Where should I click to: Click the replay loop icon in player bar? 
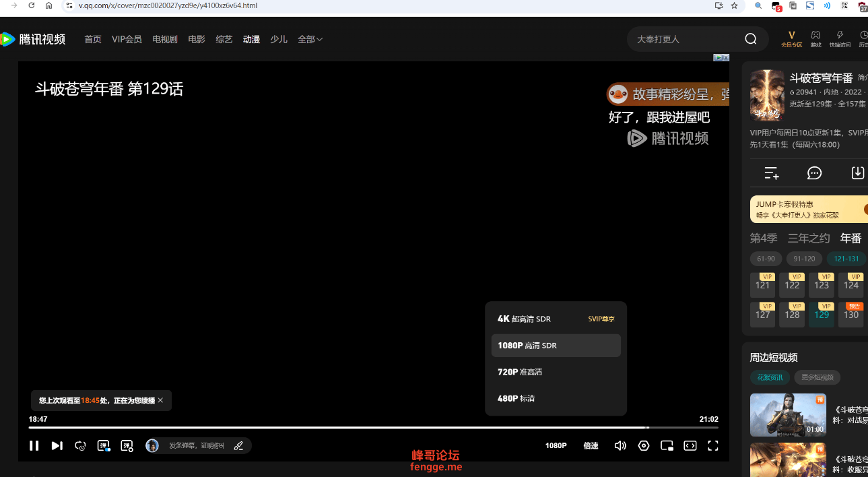[80, 445]
